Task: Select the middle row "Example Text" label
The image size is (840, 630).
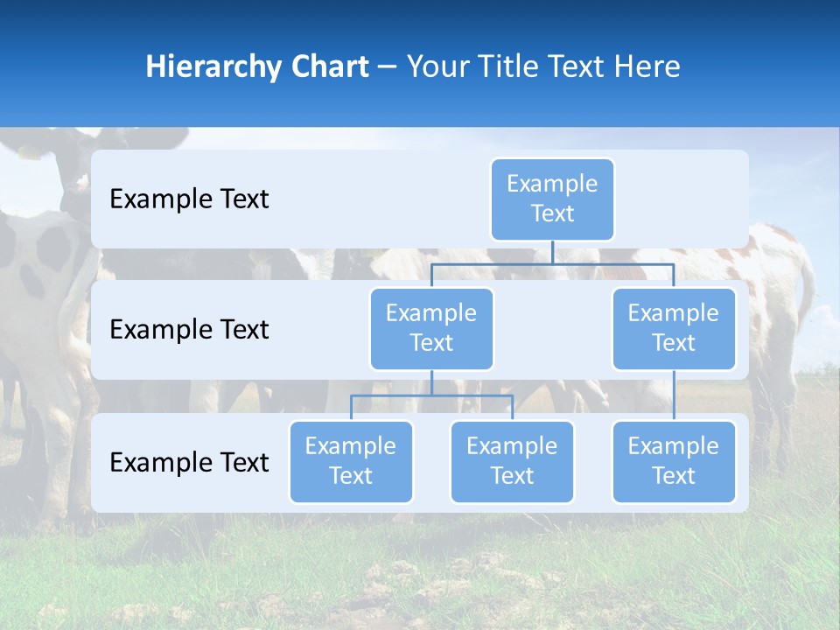Action: click(x=189, y=330)
